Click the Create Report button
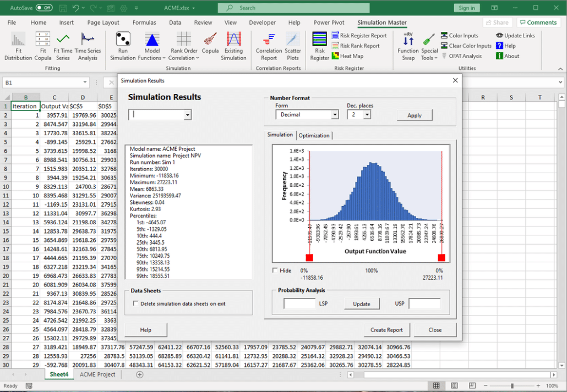This screenshot has height=392, width=567. tap(387, 330)
